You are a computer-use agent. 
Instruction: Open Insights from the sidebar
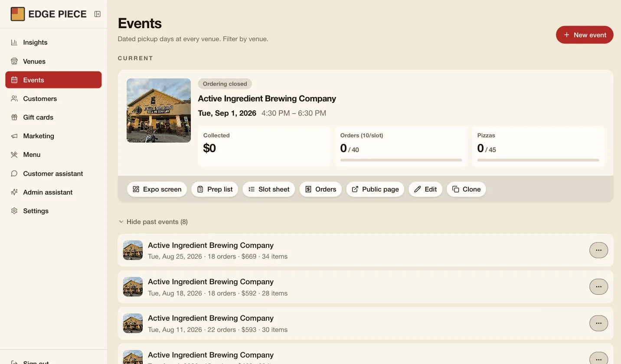pyautogui.click(x=53, y=42)
